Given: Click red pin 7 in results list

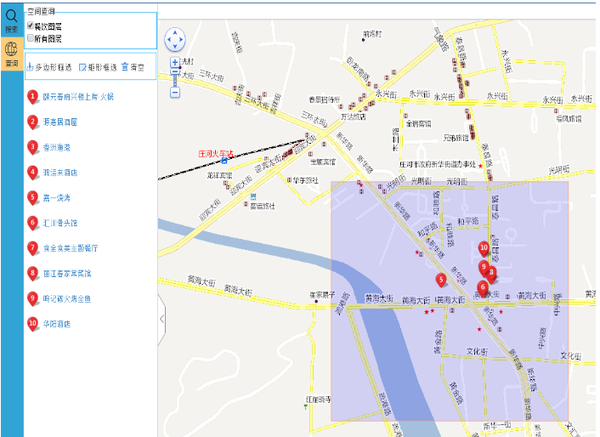Looking at the screenshot, I should [33, 249].
